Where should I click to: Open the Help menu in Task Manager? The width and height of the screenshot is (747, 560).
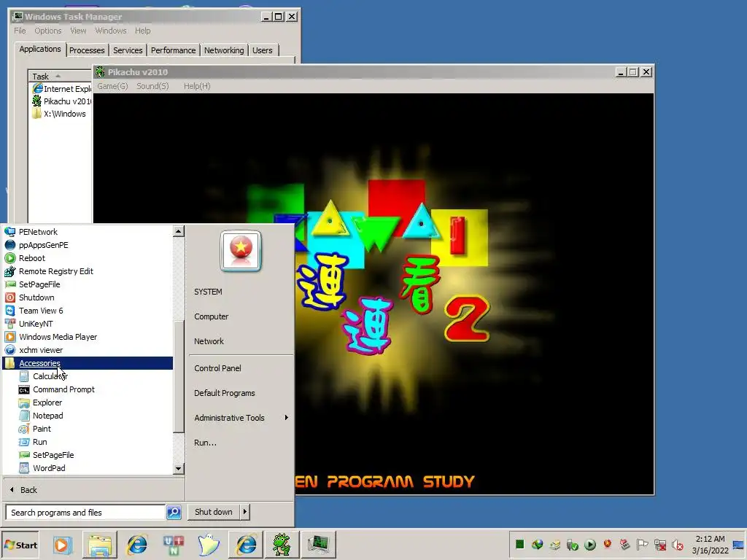click(x=142, y=31)
